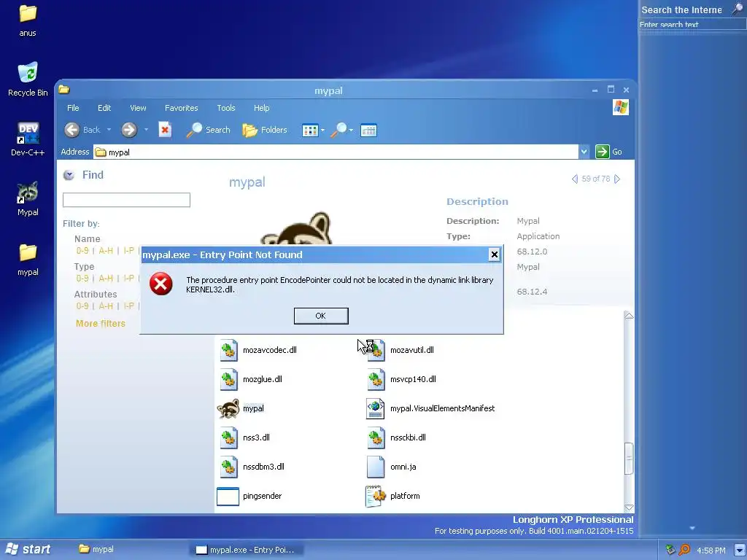Expand the Address bar dropdown arrow

pos(584,152)
